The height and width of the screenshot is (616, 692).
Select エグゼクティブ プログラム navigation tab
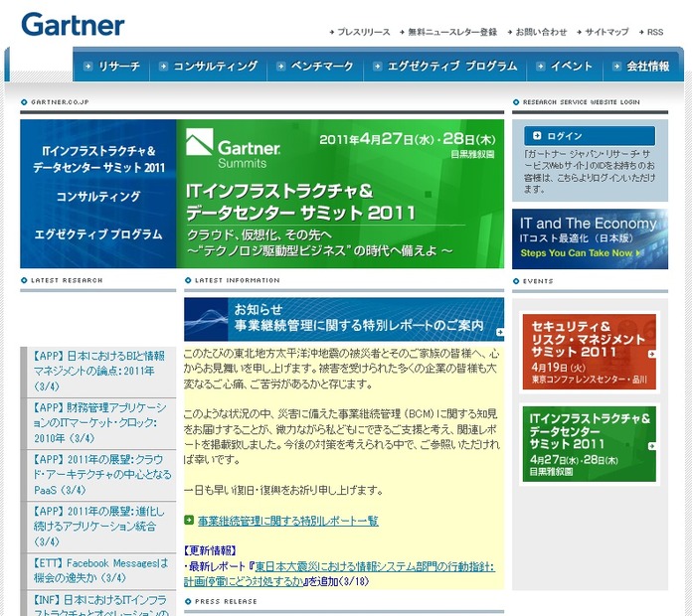tap(444, 67)
